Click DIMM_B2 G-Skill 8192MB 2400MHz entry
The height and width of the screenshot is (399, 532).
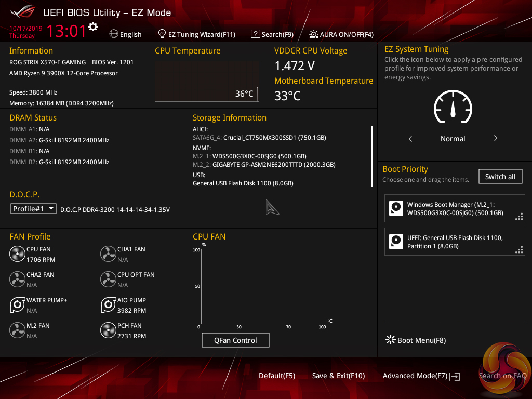pyautogui.click(x=59, y=162)
